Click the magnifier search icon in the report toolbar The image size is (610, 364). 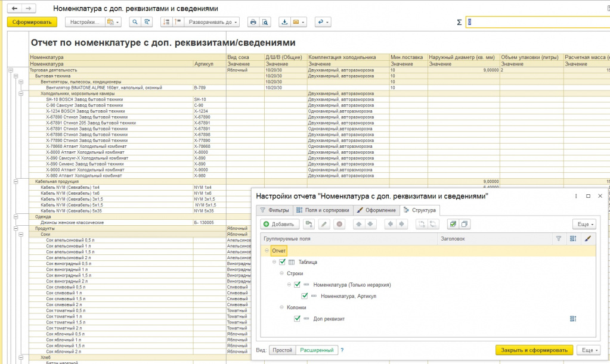pyautogui.click(x=135, y=22)
